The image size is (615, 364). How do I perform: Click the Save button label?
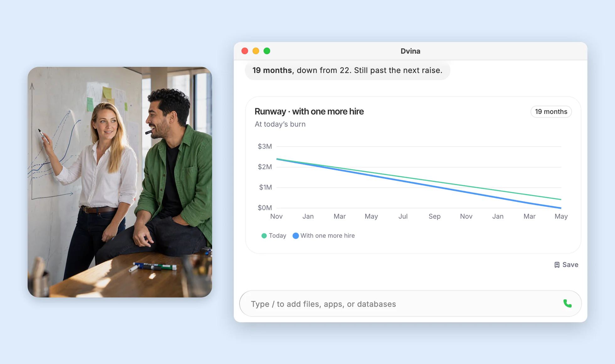click(x=570, y=265)
